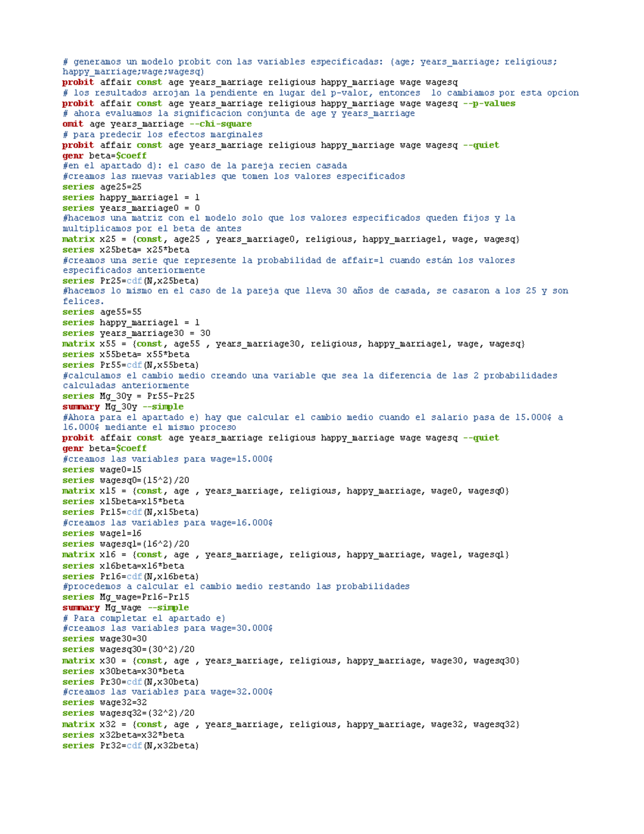
Task: Click the comment '# ahora evaluamos la significacion conjunta'
Action: coord(239,113)
